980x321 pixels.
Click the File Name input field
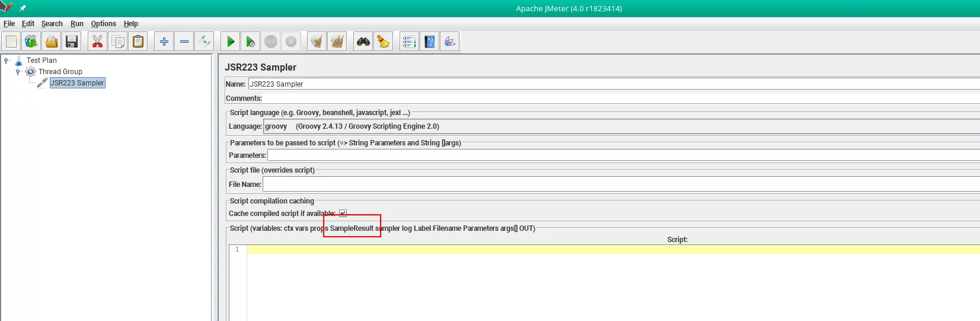click(621, 185)
